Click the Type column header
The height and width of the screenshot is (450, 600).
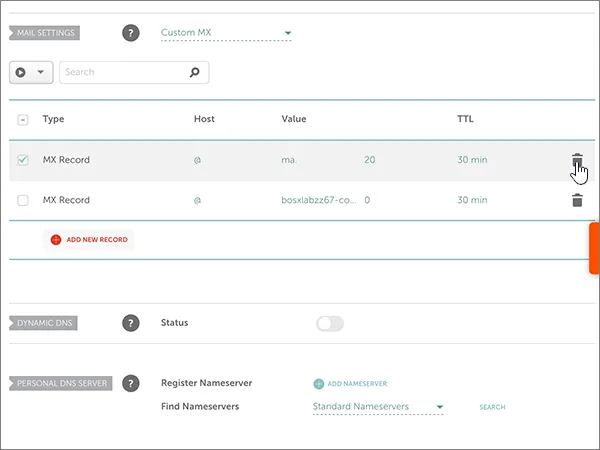click(x=53, y=119)
